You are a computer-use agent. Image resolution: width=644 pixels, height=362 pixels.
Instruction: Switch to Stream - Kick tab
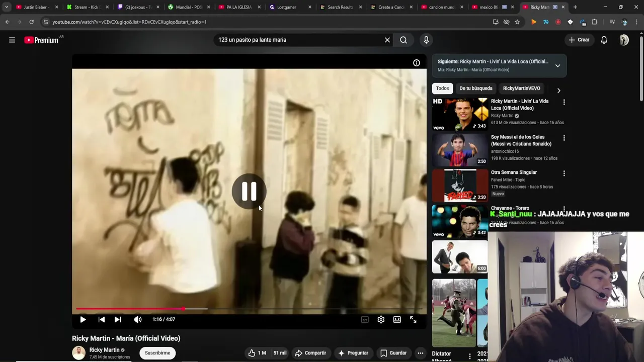point(88,7)
